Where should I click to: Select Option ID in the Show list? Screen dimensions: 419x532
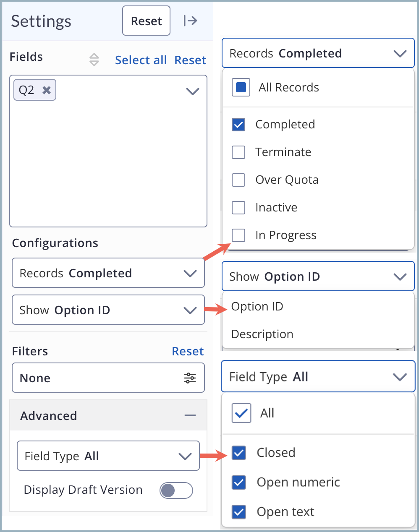coord(257,307)
